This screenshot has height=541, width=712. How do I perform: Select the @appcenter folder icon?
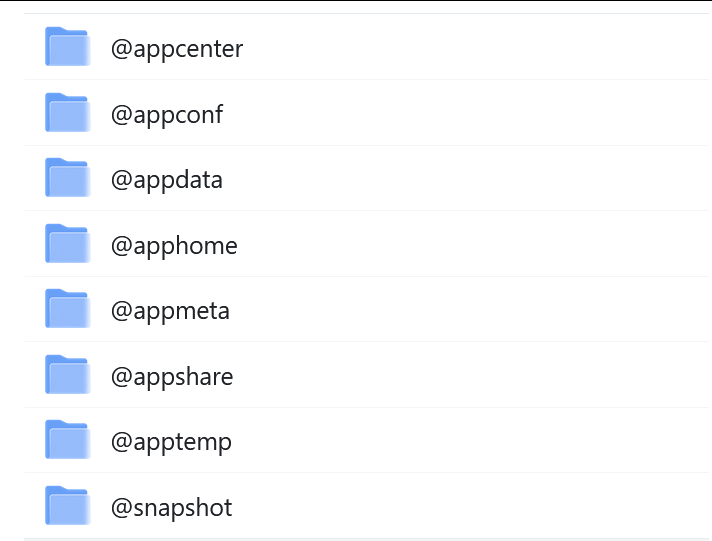tap(67, 46)
